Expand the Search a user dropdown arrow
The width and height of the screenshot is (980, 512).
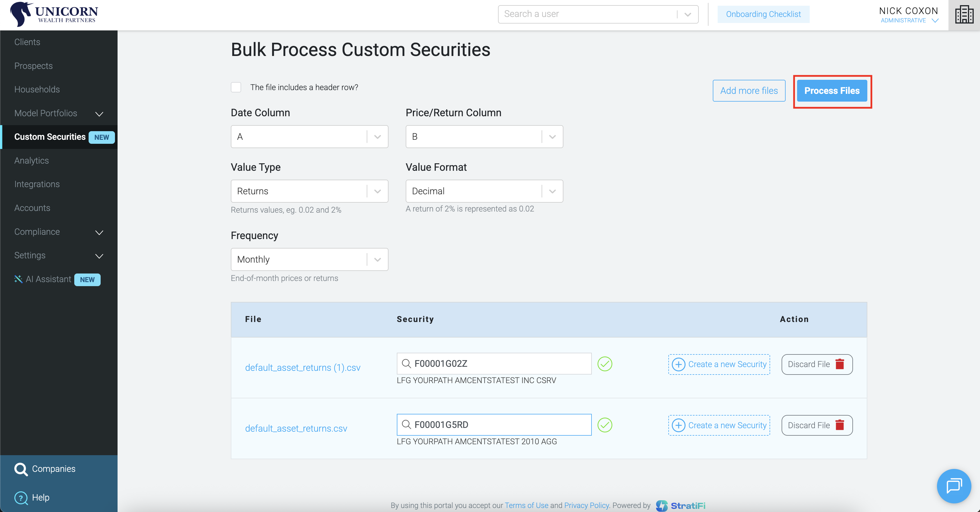[688, 14]
